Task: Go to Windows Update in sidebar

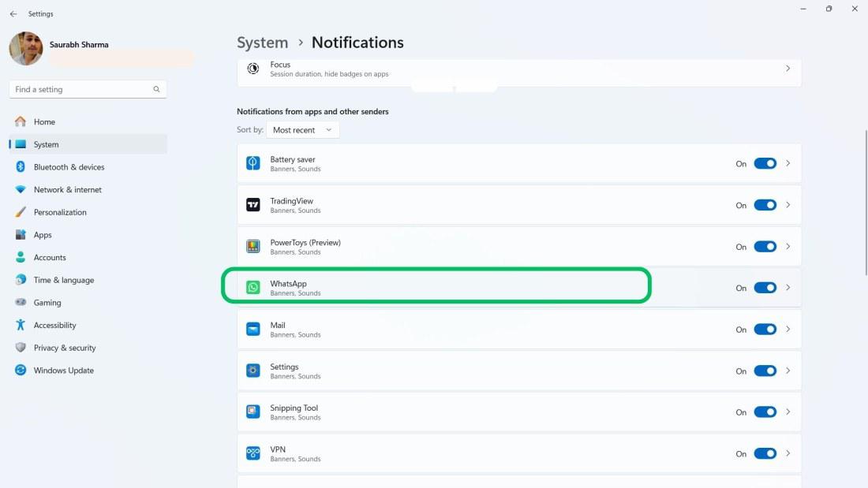Action: pos(63,371)
